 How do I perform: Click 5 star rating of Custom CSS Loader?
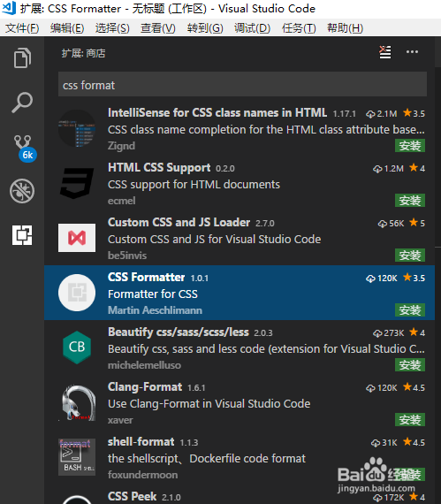tap(417, 223)
